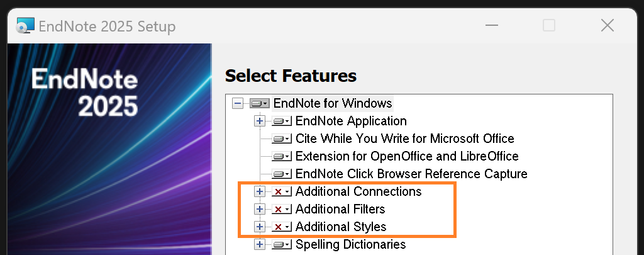
Task: Open feature state dropdown for EndNote for Windows
Action: (x=259, y=103)
